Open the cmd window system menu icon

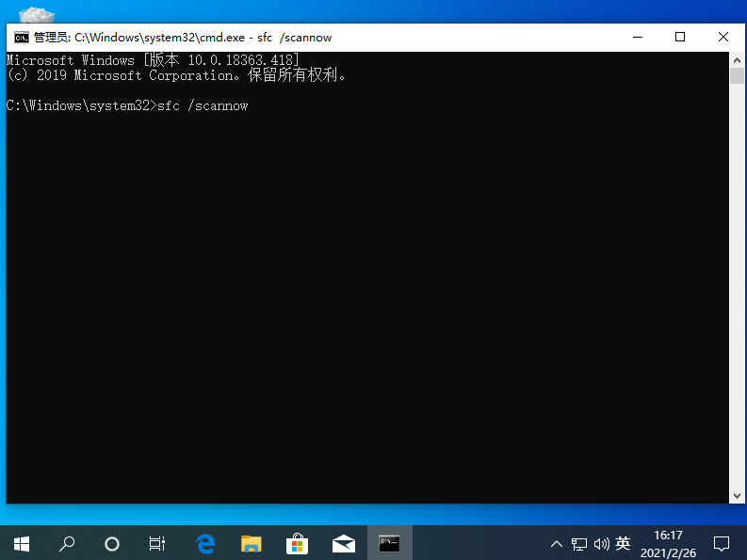(x=22, y=37)
